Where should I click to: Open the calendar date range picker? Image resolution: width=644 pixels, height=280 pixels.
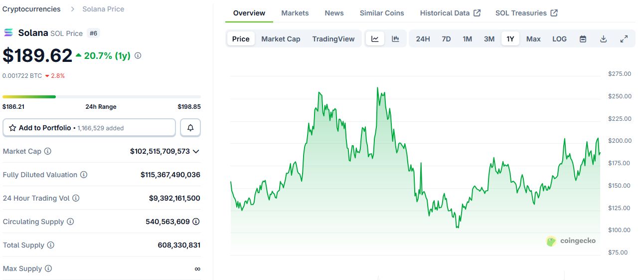[x=583, y=39]
